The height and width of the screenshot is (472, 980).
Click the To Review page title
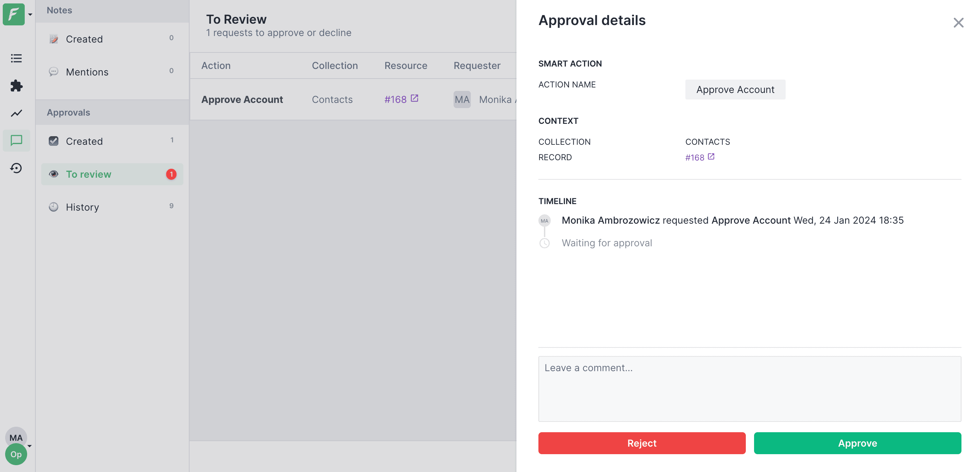tap(236, 19)
